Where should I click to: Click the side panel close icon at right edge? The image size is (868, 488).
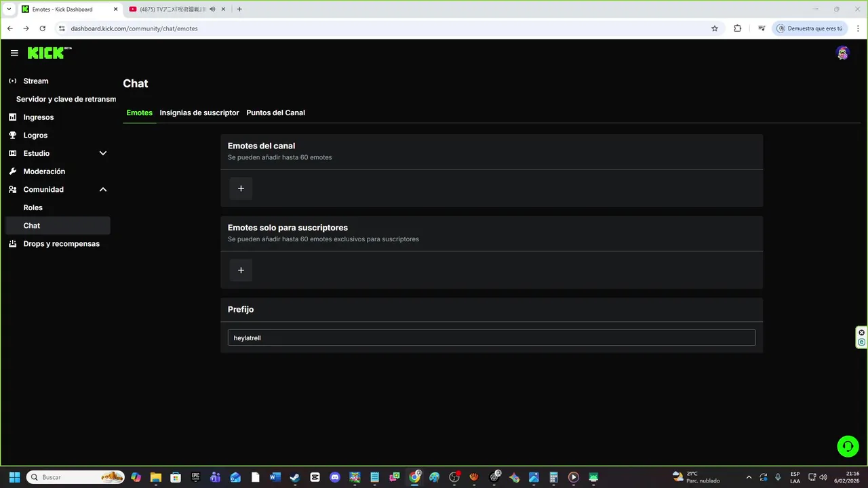(x=861, y=332)
